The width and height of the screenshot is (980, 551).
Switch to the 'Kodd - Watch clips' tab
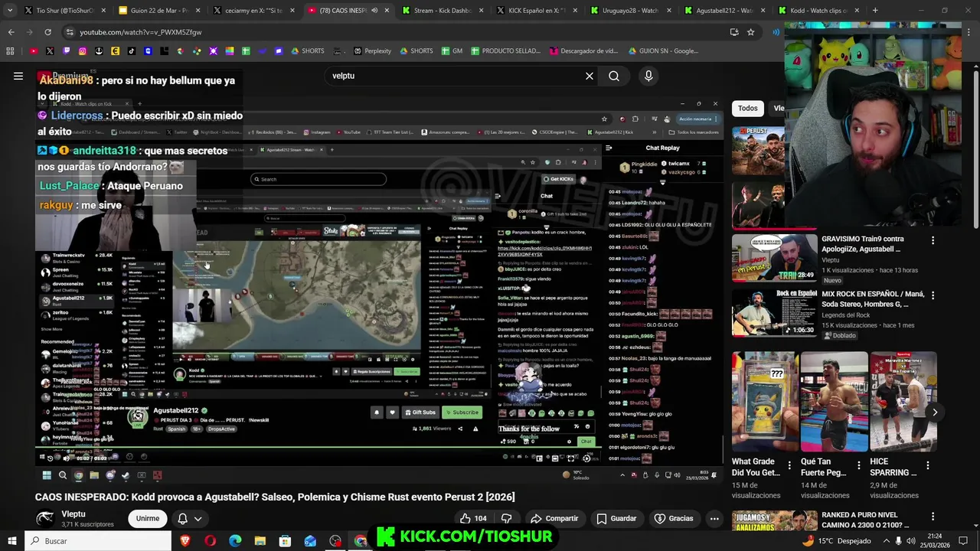click(x=818, y=11)
